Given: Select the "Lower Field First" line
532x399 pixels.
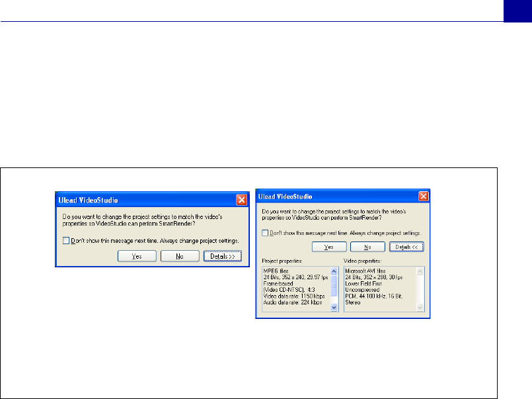Looking at the screenshot, I should 363,284.
